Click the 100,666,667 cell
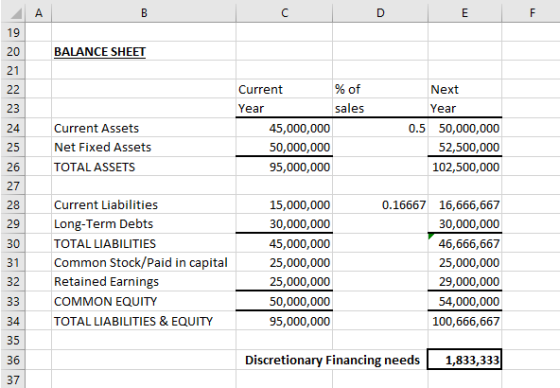Screen dimensions: 560x388 (465, 321)
